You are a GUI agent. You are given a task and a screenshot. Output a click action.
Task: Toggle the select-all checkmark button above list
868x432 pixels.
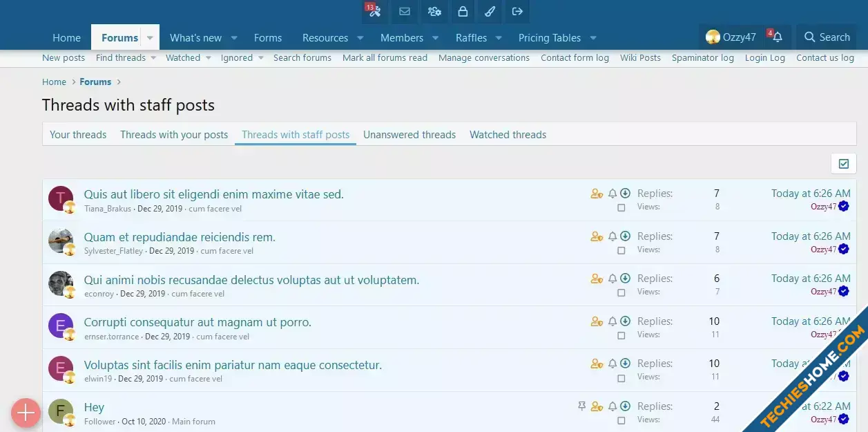click(x=844, y=164)
